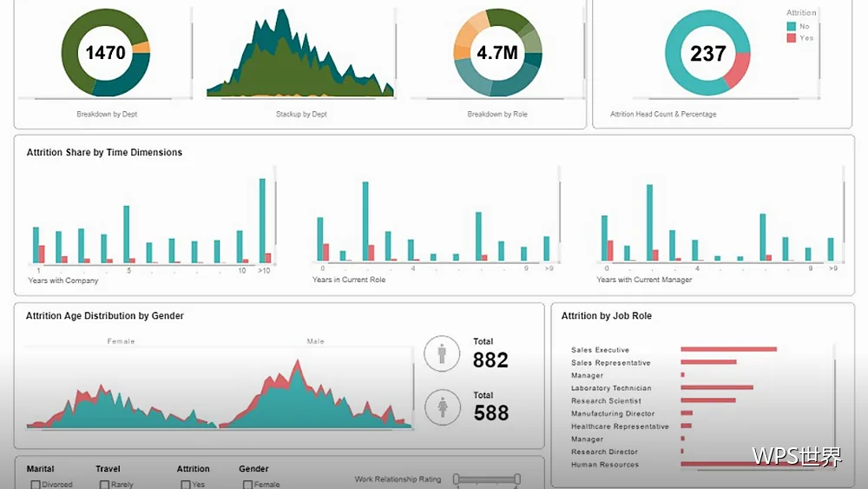
Task: Click the left handle of Work Relationship Rating slider
Action: 457,479
